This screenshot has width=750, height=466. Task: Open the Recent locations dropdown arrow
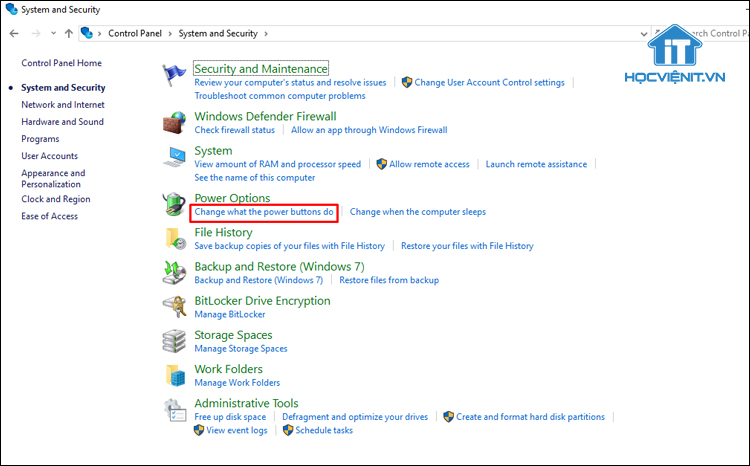54,33
